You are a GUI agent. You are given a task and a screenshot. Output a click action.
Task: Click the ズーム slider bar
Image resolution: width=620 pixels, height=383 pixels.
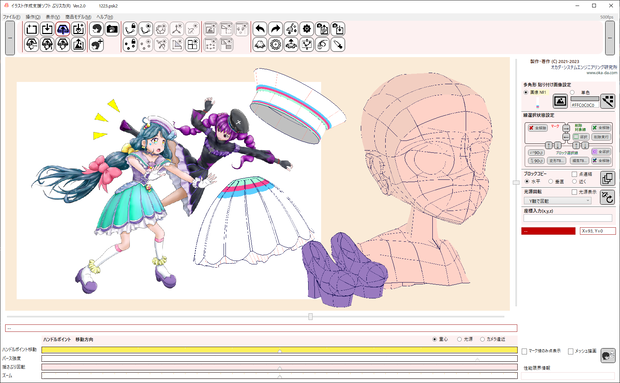point(280,375)
